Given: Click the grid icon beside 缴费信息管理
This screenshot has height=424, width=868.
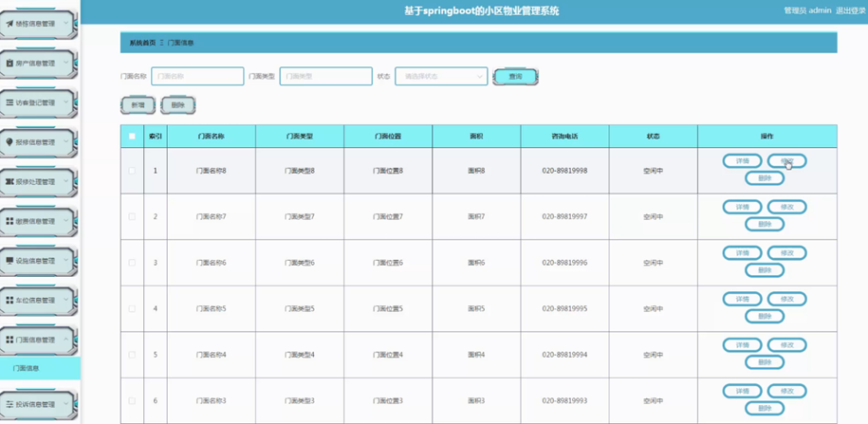Looking at the screenshot, I should (x=9, y=221).
